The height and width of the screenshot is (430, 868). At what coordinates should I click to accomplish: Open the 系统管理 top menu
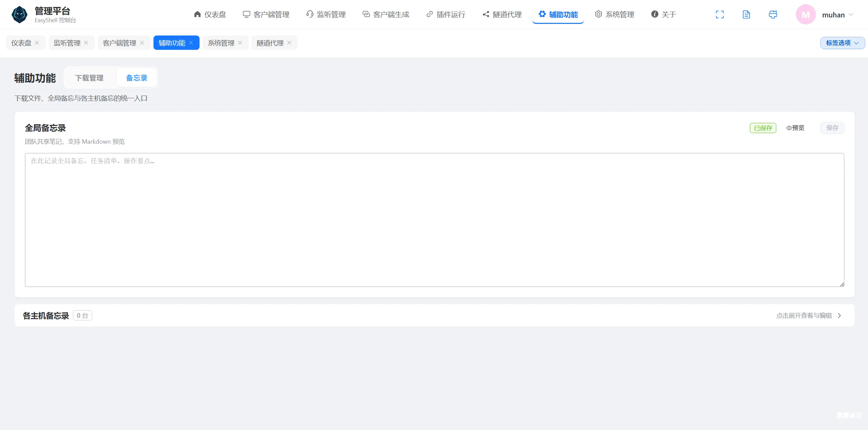coord(615,14)
